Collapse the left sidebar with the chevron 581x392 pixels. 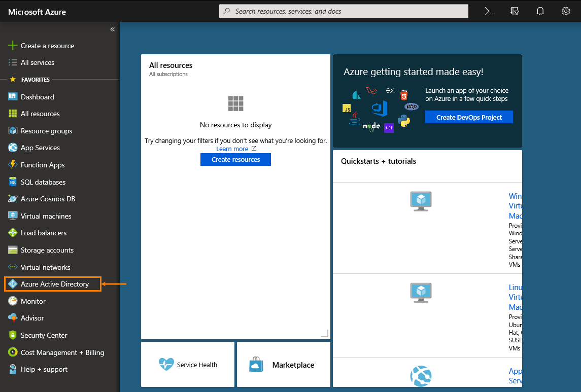(112, 29)
